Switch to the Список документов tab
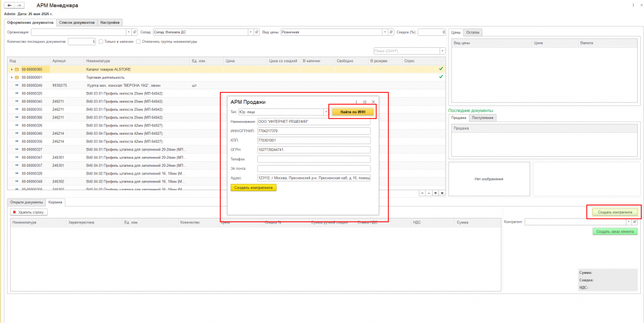 click(x=77, y=23)
